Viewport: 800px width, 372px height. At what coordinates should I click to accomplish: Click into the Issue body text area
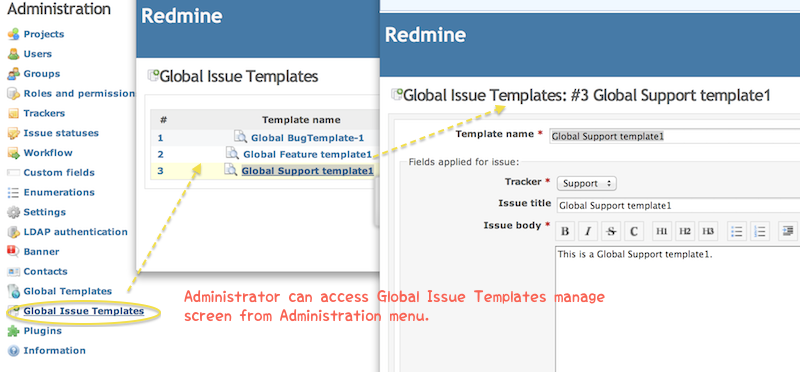pos(678,309)
